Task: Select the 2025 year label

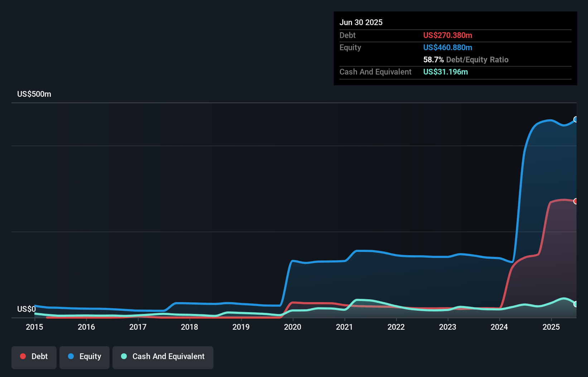Action: coord(551,327)
